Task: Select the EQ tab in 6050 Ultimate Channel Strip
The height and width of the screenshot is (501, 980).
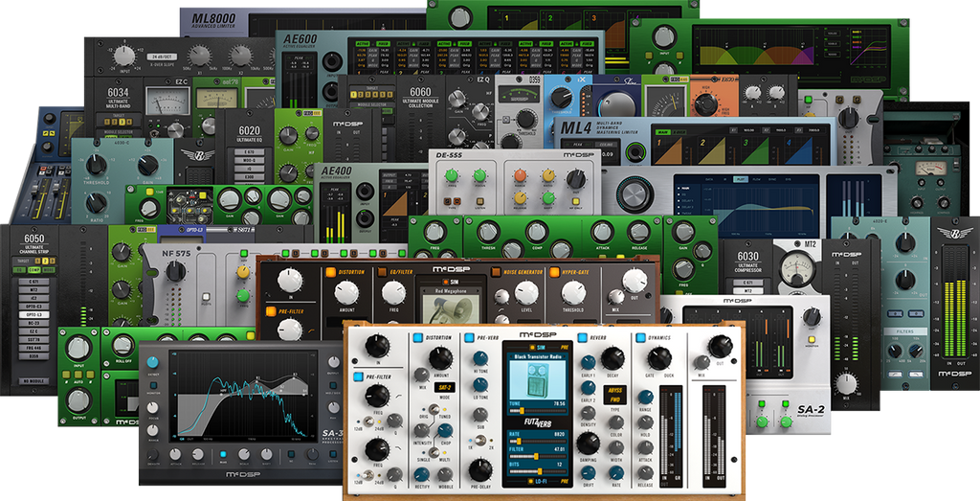Action: pos(19,269)
